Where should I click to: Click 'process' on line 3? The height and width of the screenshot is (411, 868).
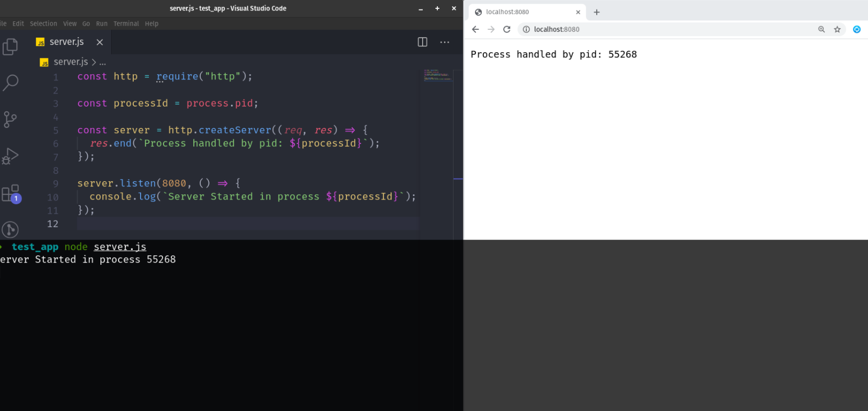coord(207,103)
